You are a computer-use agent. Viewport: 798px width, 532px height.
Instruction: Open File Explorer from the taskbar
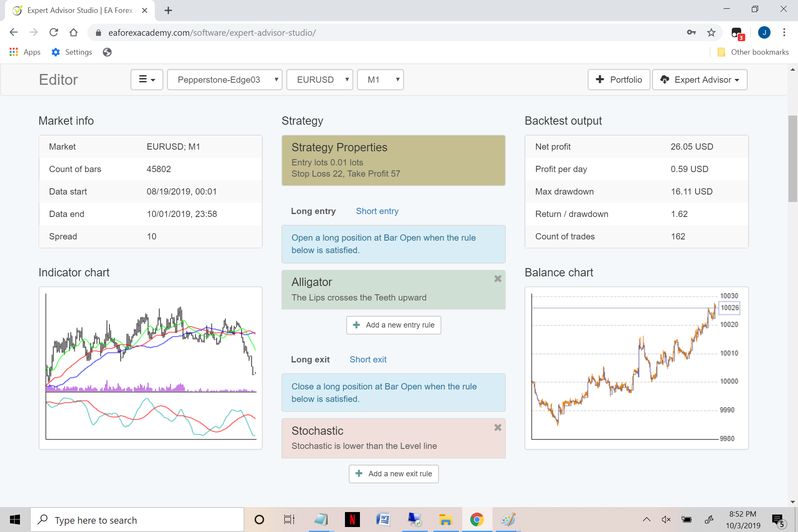(x=446, y=520)
